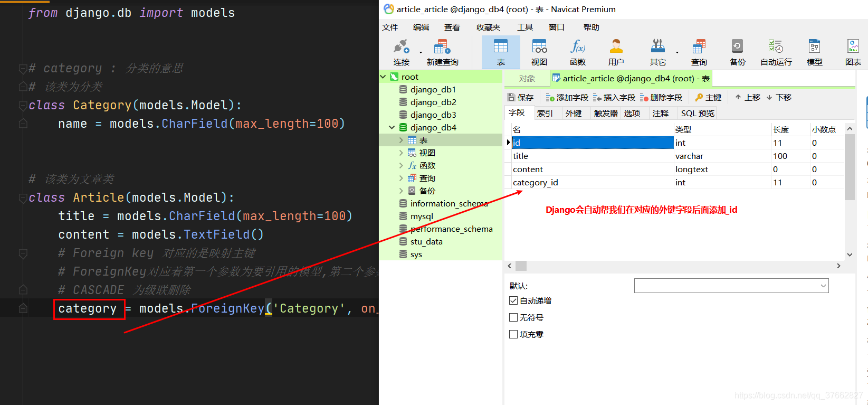Viewport: 868px width, 405px height.
Task: Select the title field row
Action: (x=674, y=156)
